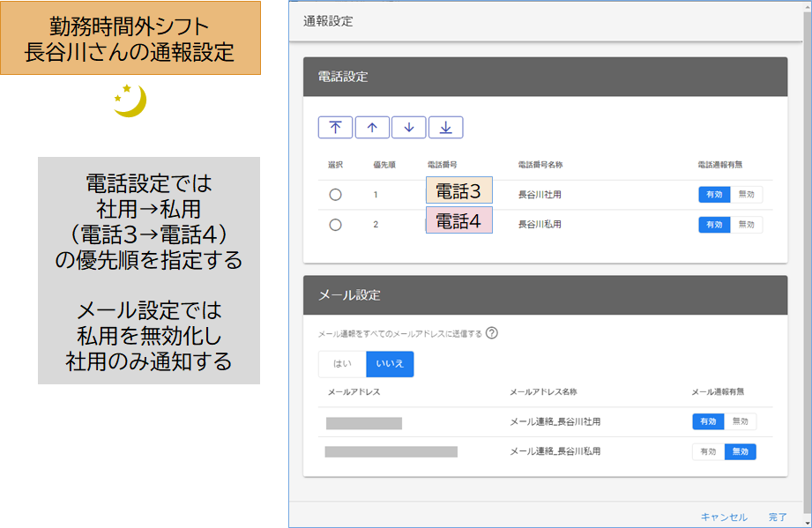Choose はい for send to all addresses
Screen dimensions: 812x528
pyautogui.click(x=342, y=364)
